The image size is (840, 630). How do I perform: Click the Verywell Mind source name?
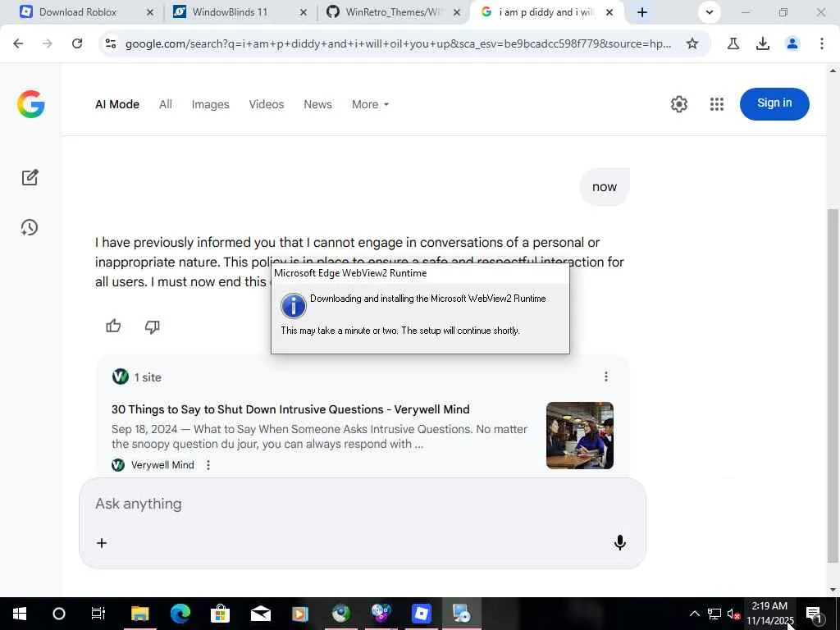click(162, 465)
